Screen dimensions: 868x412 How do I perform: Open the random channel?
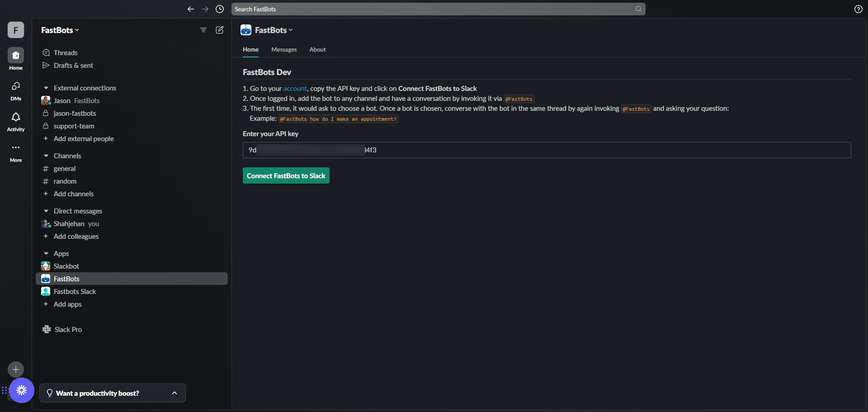pyautogui.click(x=132, y=181)
